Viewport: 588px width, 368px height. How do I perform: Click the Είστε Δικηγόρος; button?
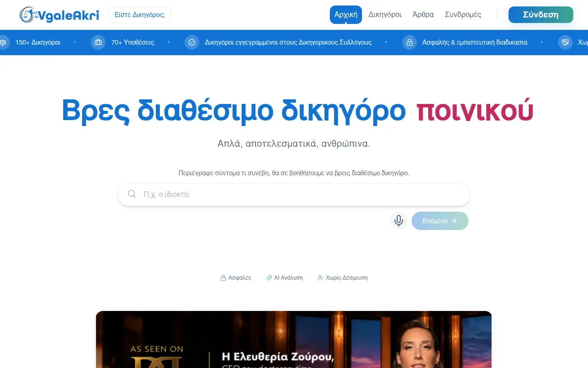(x=140, y=15)
